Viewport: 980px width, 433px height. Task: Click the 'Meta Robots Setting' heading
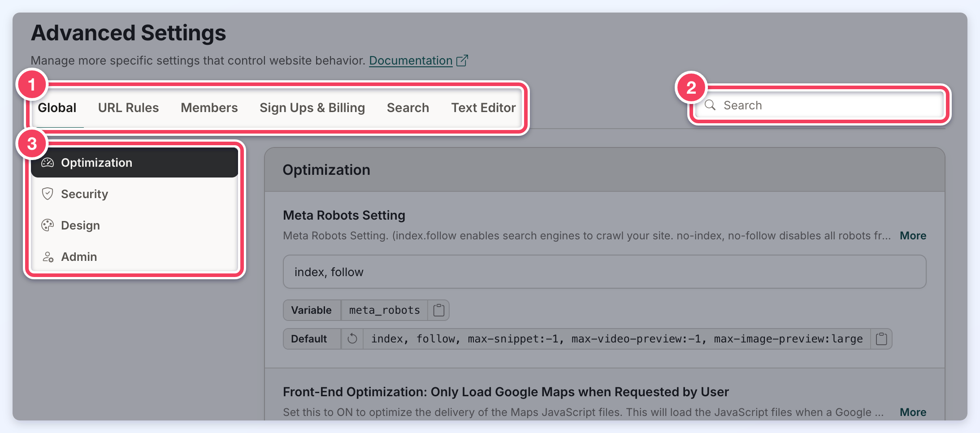(x=344, y=216)
